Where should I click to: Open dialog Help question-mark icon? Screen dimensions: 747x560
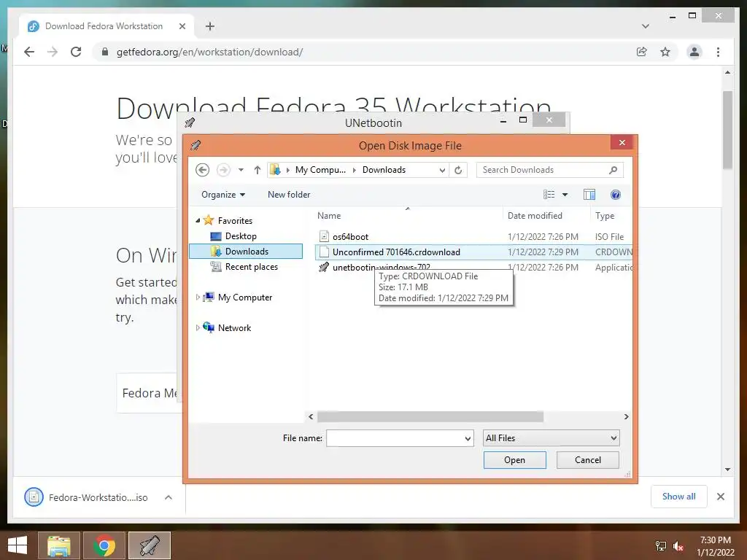tap(616, 194)
